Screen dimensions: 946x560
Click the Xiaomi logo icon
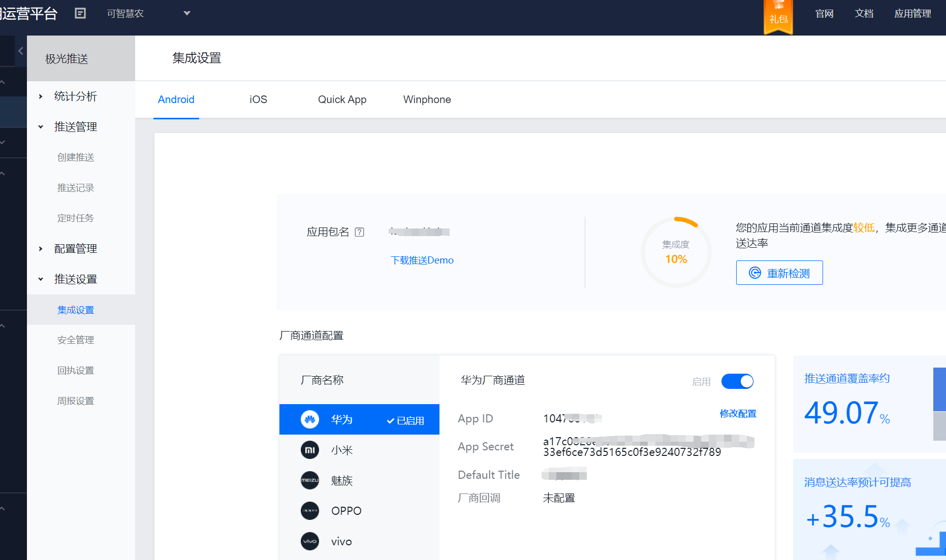tap(310, 450)
